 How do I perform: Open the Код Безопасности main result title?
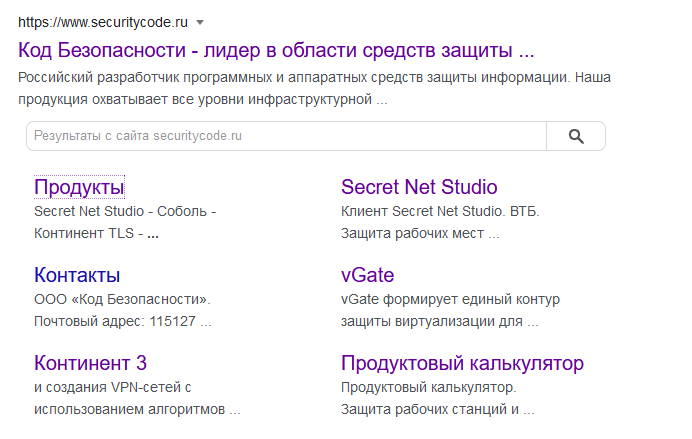coord(276,49)
